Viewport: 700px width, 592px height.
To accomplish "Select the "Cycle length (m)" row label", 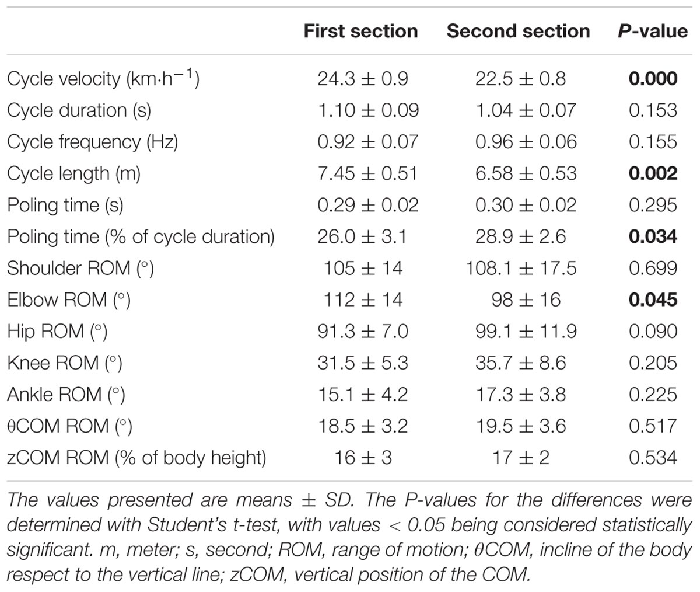I will [73, 173].
